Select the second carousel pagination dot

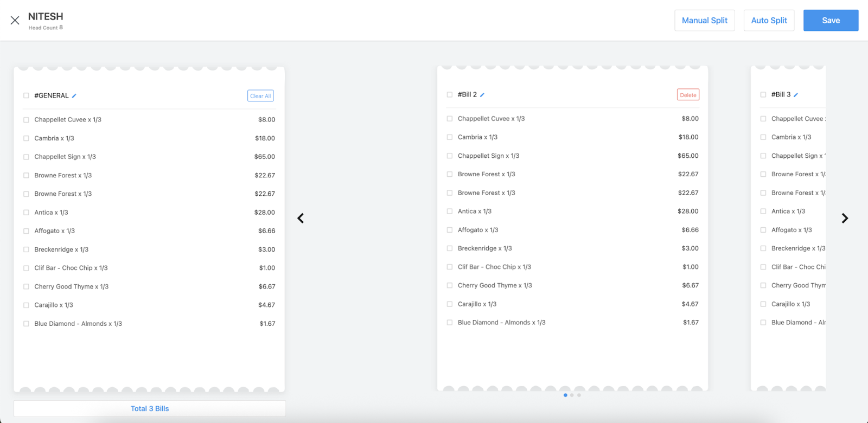(572, 395)
